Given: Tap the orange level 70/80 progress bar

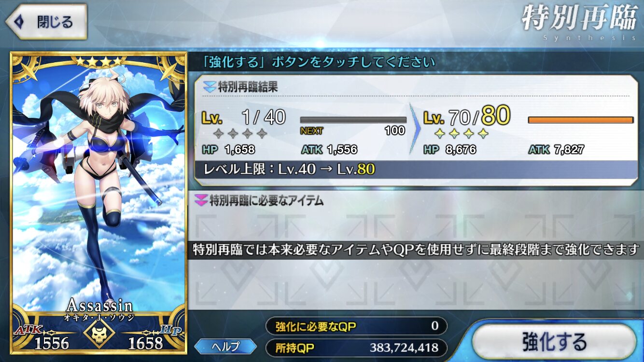Looking at the screenshot, I should click(581, 120).
